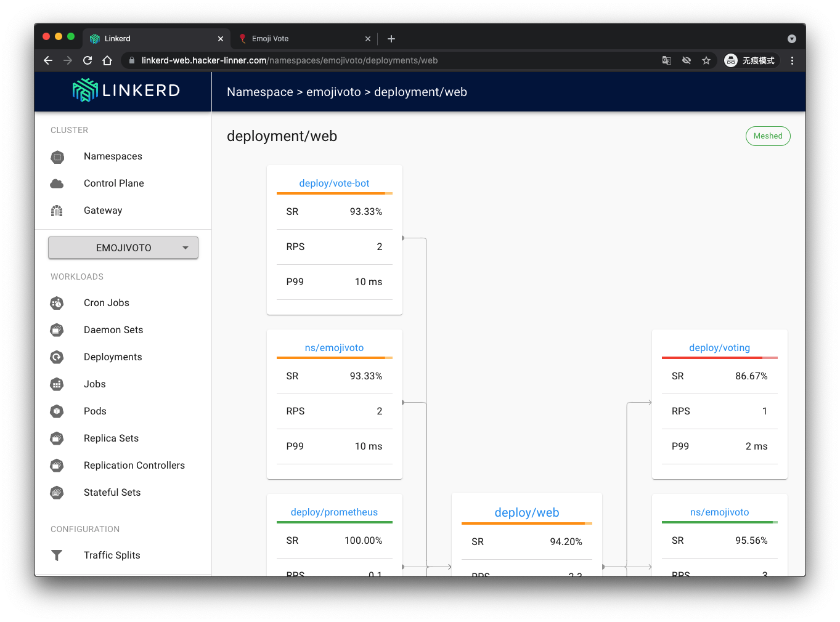Click 100.00% SR value in deploy/prometheus

coord(363,541)
